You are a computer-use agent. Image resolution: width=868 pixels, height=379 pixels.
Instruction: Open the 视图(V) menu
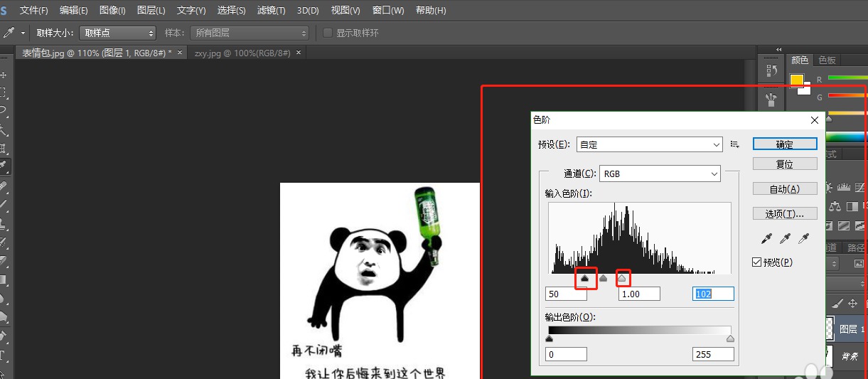pos(345,11)
